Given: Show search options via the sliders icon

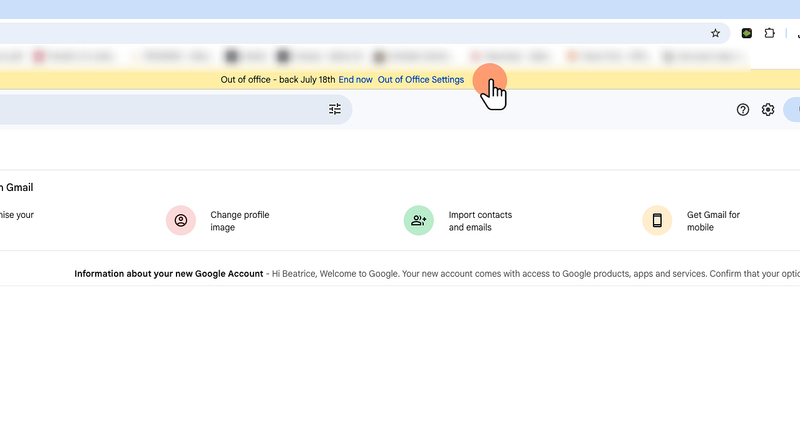Looking at the screenshot, I should (x=335, y=109).
